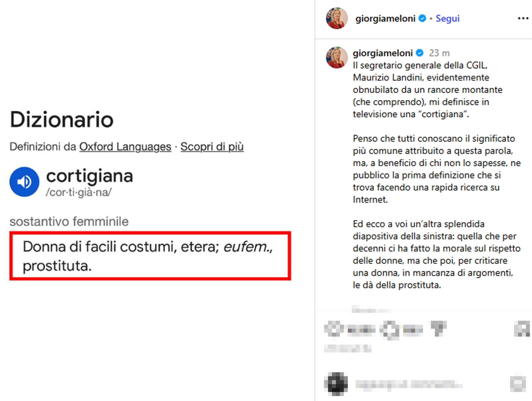Image resolution: width=532 pixels, height=401 pixels.
Task: Click verified badge beside caption username
Action: [420, 53]
